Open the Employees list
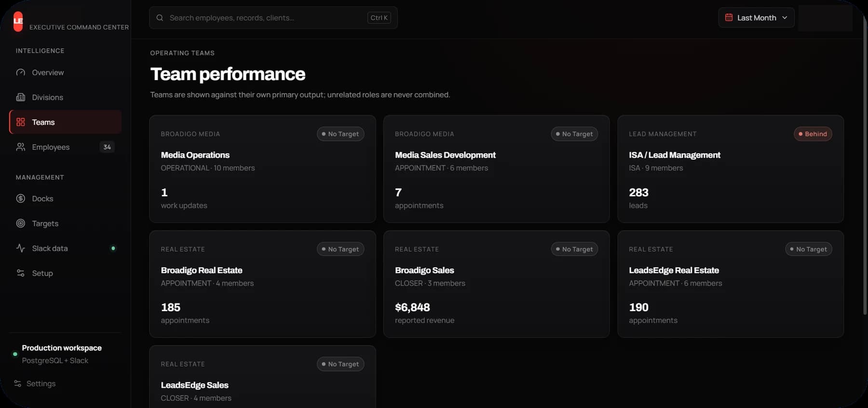Viewport: 868px width, 408px height. tap(65, 147)
